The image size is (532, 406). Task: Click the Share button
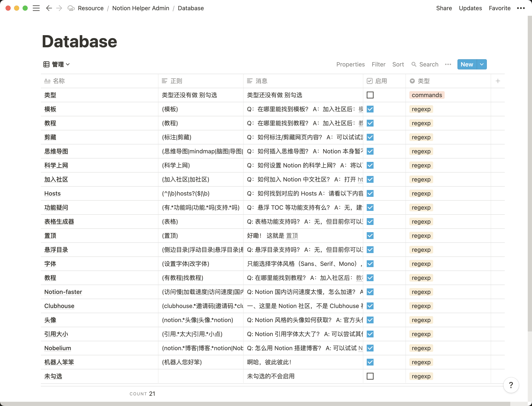[444, 8]
